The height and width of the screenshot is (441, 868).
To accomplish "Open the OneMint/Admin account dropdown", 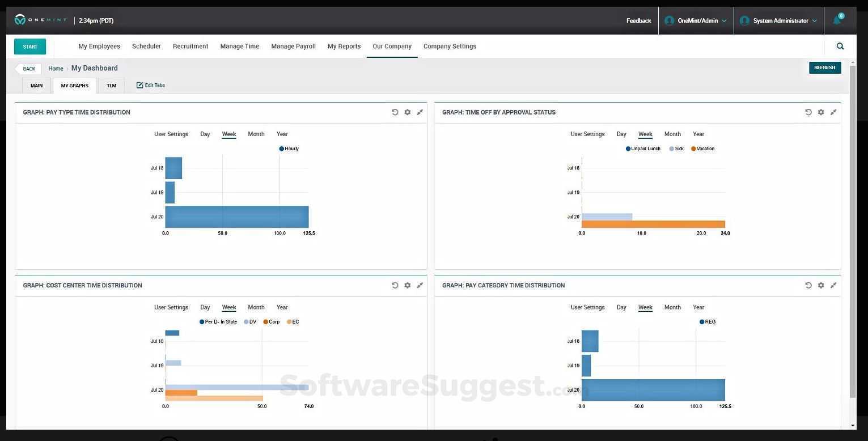I will pyautogui.click(x=696, y=20).
